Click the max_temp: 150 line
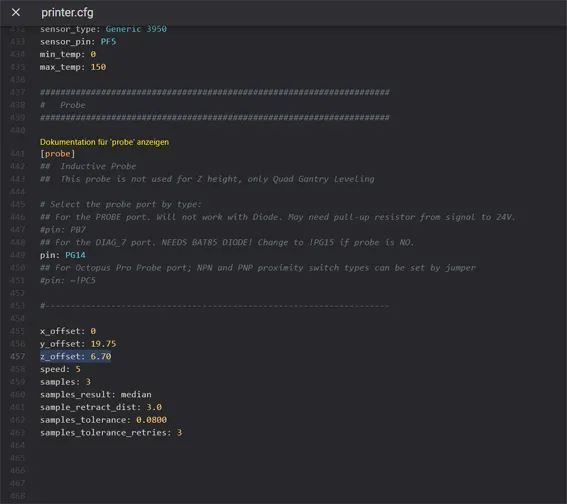Viewport: 567px width, 504px height. click(x=73, y=67)
